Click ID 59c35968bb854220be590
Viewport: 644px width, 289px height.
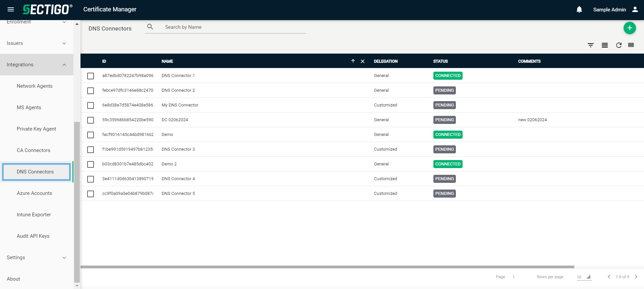pyautogui.click(x=128, y=120)
